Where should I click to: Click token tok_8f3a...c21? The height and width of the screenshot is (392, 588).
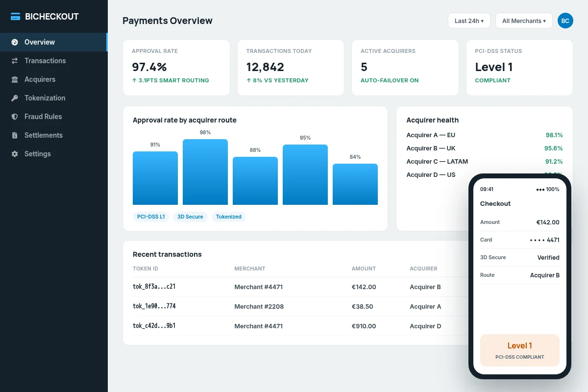[x=154, y=287]
